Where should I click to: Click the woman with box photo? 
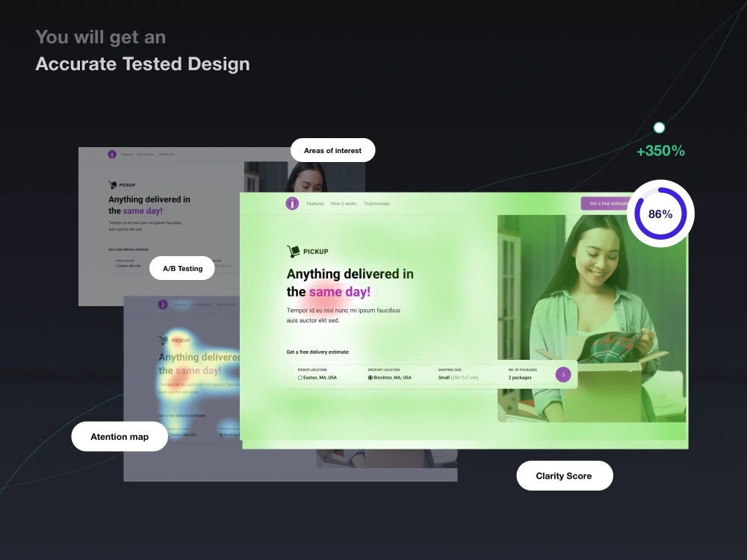coord(592,319)
